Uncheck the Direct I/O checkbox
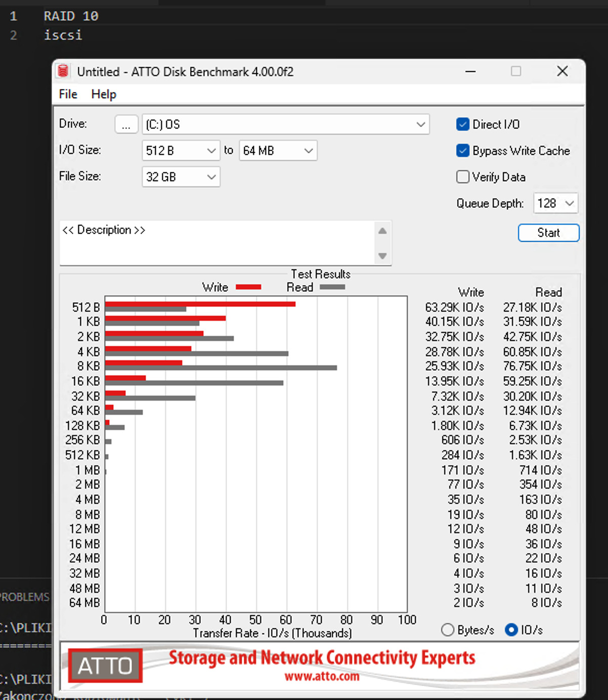This screenshot has height=700, width=608. pos(463,124)
